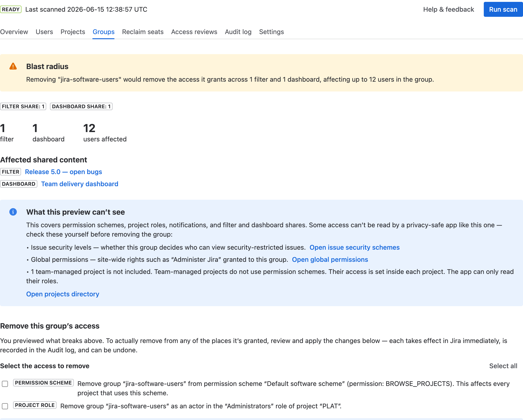Viewport: 523px width, 420px height.
Task: Click the PERMISSION SCHEME badge
Action: click(x=43, y=383)
